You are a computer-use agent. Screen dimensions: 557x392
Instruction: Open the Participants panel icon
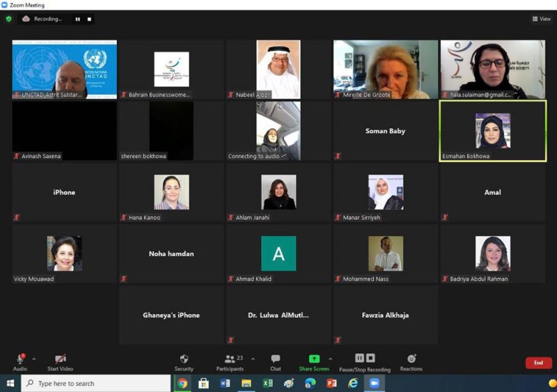[x=230, y=359]
